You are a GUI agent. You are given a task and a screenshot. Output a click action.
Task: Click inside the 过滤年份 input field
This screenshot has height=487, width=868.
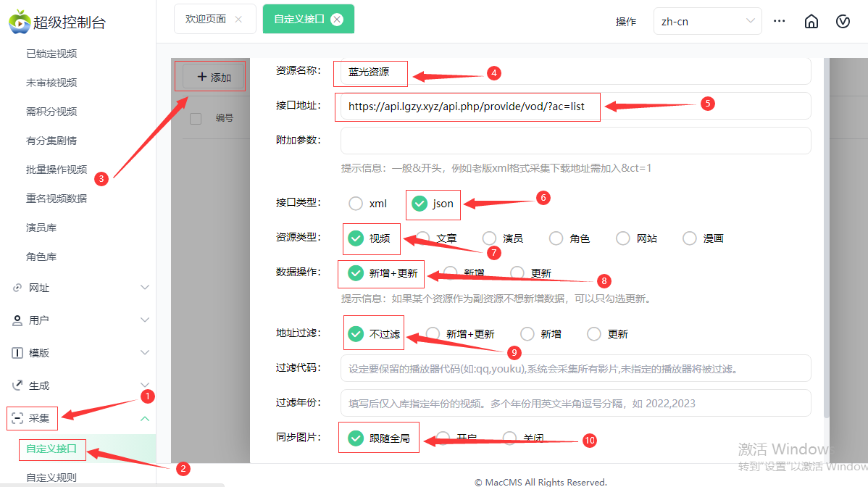tap(575, 404)
